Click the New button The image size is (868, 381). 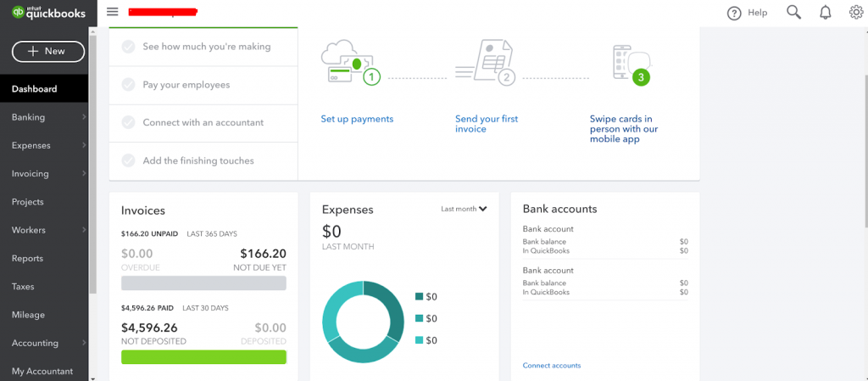click(x=48, y=51)
